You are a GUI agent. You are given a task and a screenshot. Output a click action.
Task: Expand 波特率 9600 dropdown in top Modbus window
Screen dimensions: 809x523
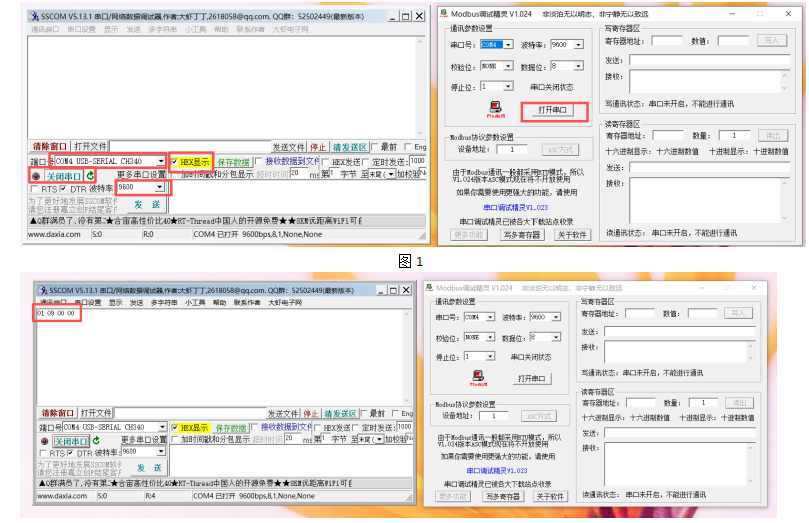pyautogui.click(x=577, y=45)
